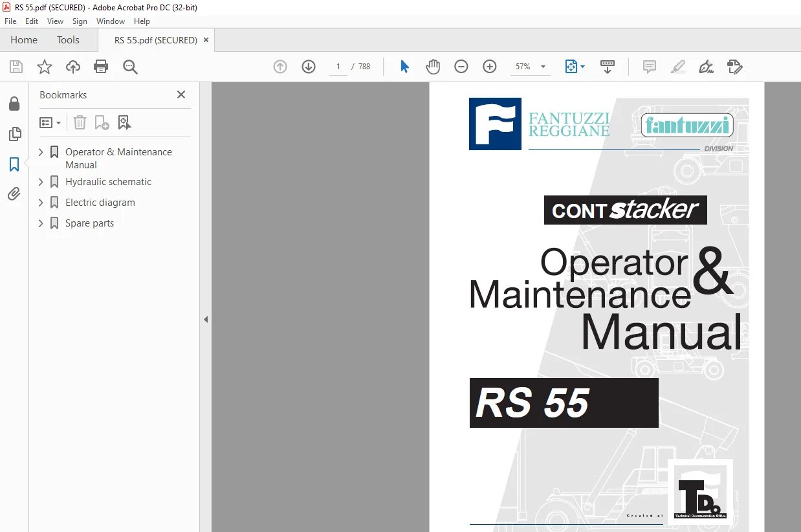Image resolution: width=801 pixels, height=532 pixels.
Task: Switch to the Tools tab
Action: click(68, 40)
